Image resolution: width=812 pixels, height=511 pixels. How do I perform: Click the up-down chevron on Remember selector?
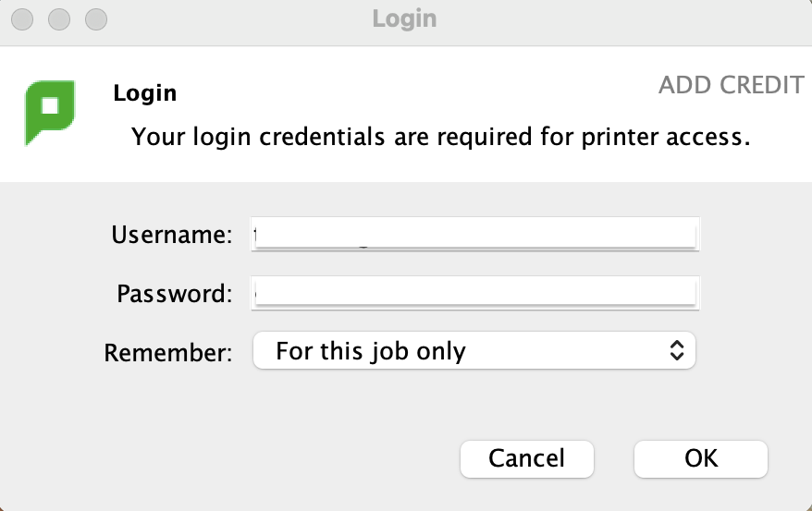pos(677,350)
